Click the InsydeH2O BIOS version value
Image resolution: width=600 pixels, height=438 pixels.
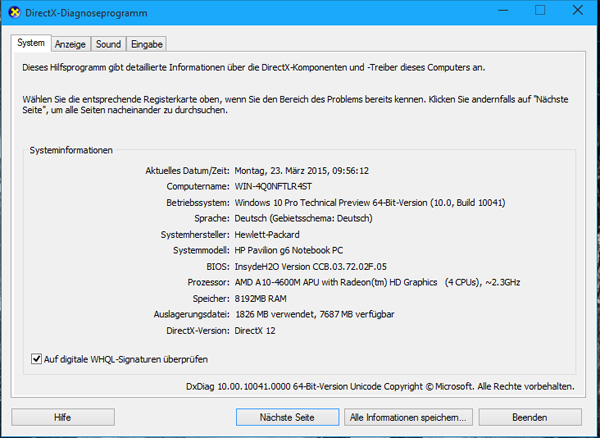[311, 267]
